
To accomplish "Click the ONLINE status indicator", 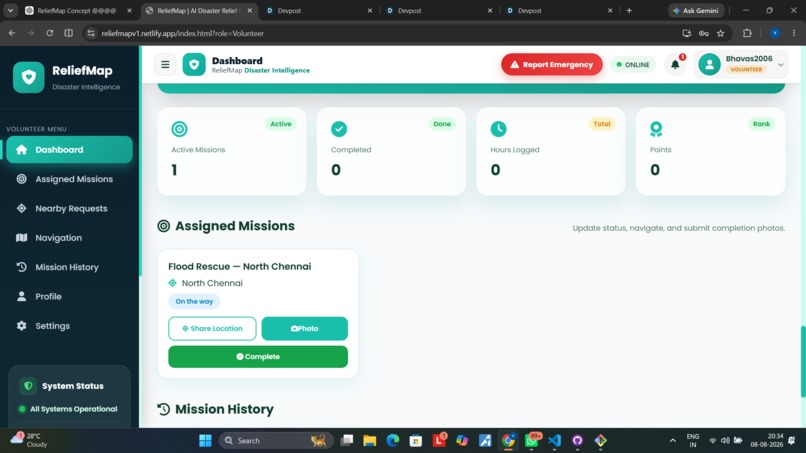I will [x=633, y=65].
